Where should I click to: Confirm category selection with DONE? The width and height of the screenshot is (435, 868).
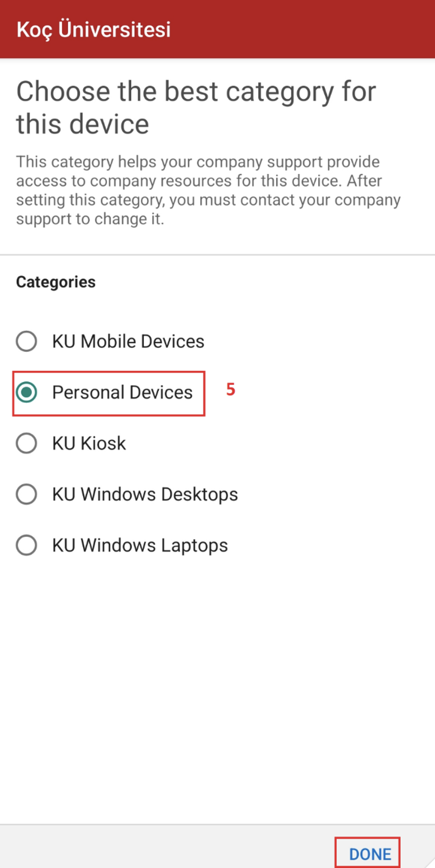(369, 853)
